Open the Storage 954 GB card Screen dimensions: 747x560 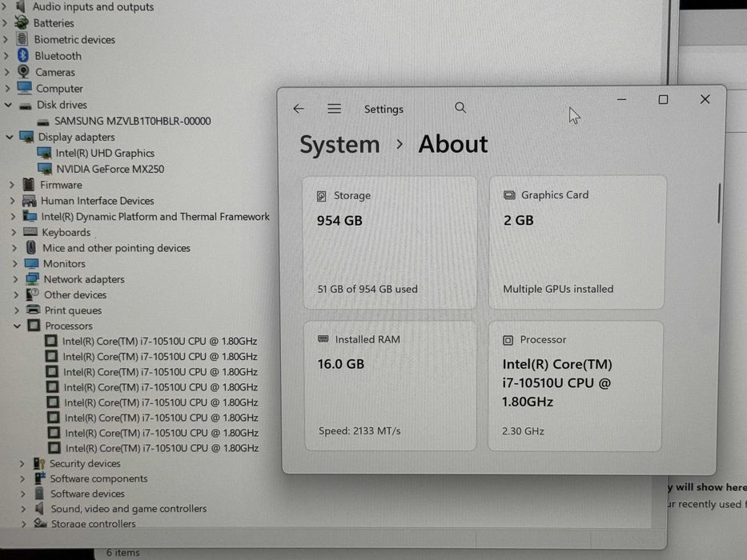click(390, 243)
